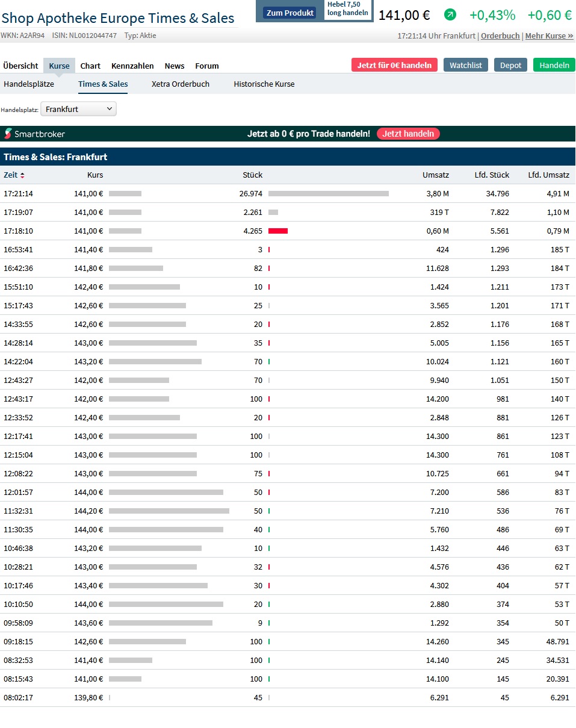Screen dimensions: 576x728
Task: Sort by the Zeit column header
Action: pyautogui.click(x=11, y=175)
